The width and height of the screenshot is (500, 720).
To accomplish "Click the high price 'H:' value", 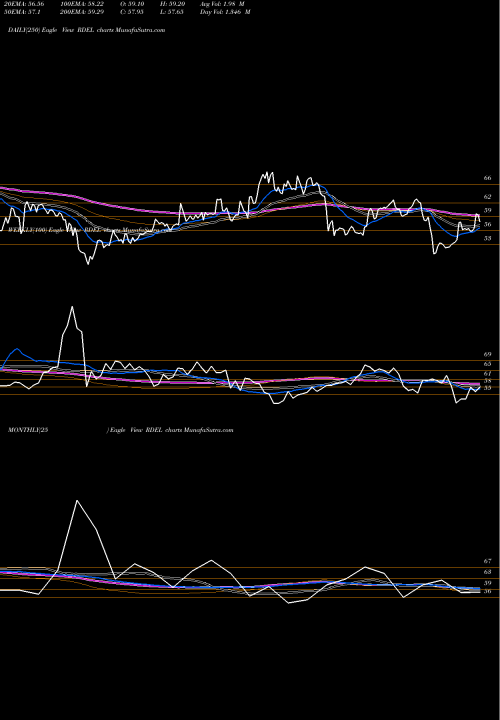I will (x=173, y=4).
